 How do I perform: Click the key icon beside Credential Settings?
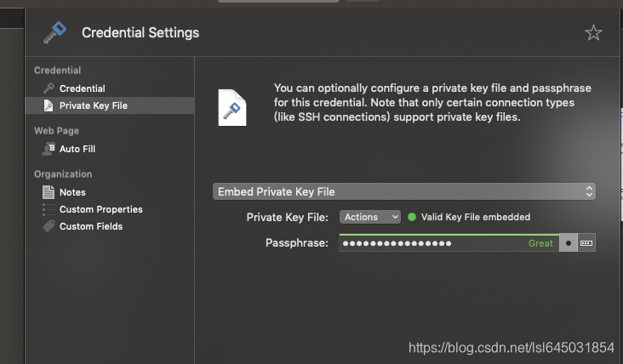point(56,33)
